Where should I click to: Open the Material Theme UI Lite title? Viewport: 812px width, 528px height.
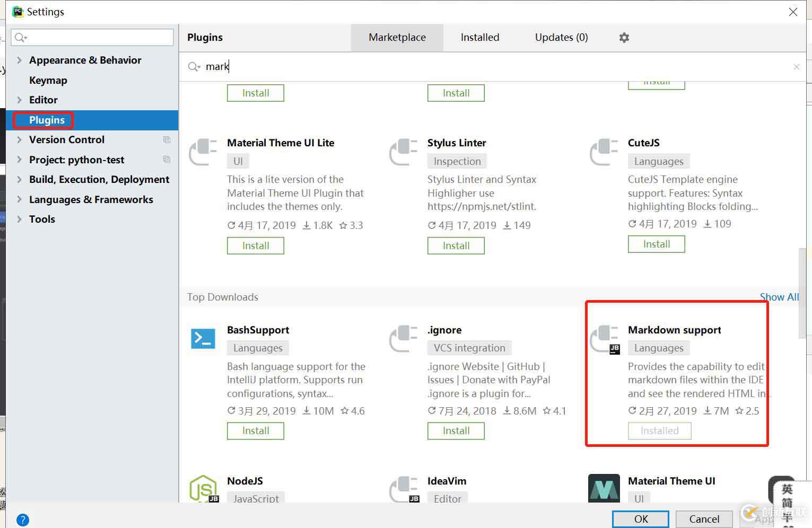281,143
